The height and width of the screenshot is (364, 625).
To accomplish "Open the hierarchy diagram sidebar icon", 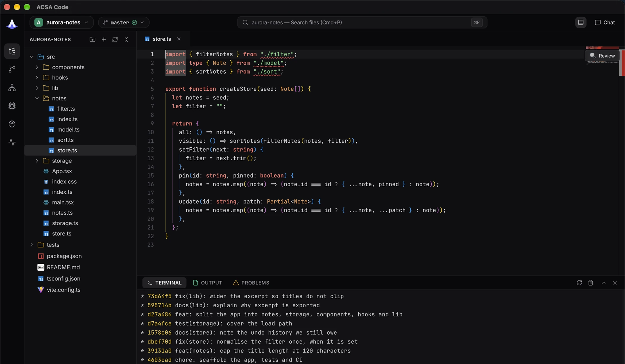I will click(12, 88).
